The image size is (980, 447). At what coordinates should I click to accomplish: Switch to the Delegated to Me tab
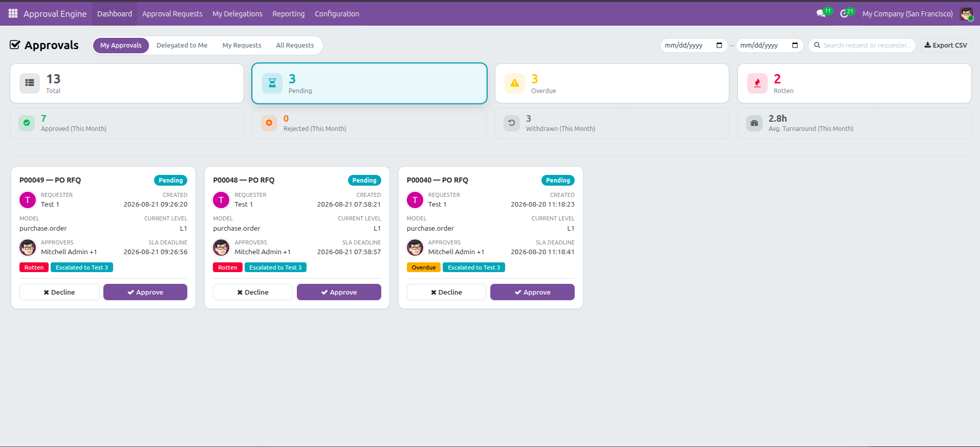coord(182,46)
